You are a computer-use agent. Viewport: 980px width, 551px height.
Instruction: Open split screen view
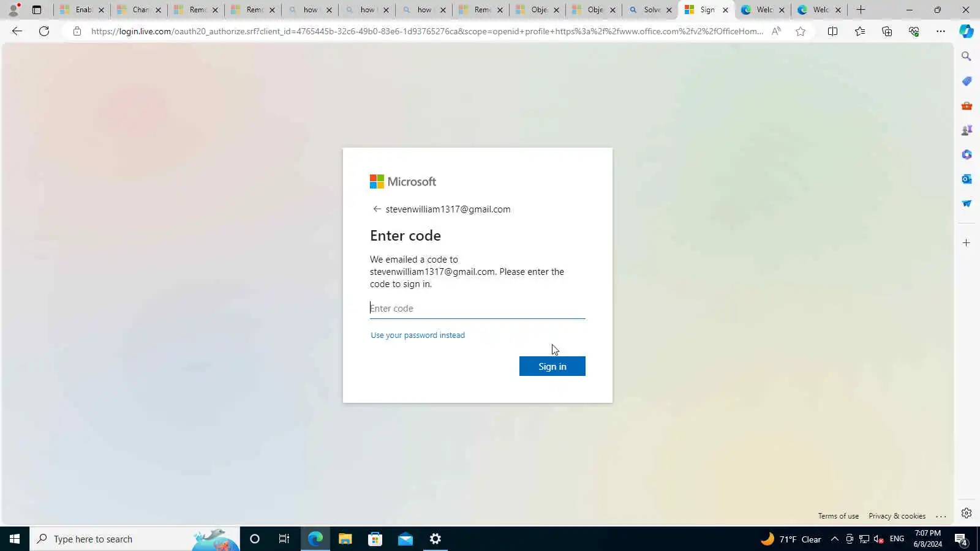coord(832,31)
